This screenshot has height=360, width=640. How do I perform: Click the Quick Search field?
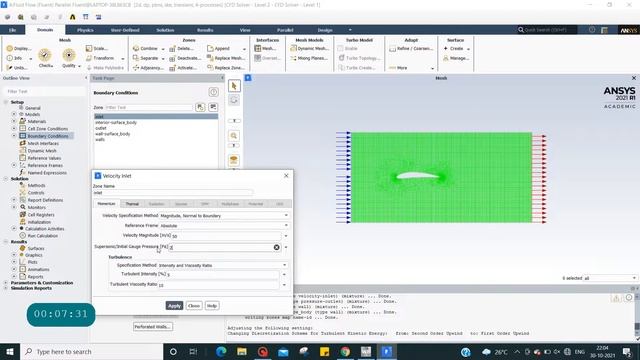coord(547,30)
